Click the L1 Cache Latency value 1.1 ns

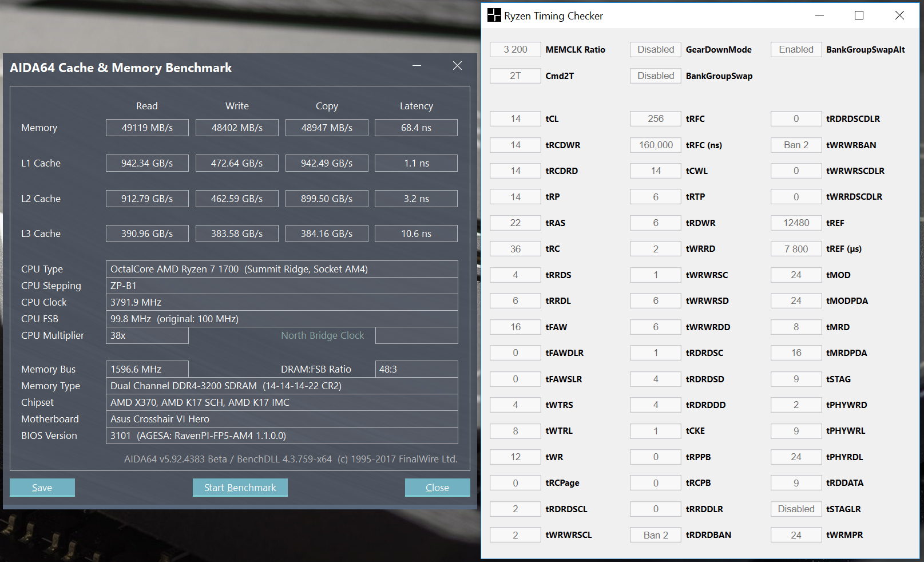coord(417,163)
